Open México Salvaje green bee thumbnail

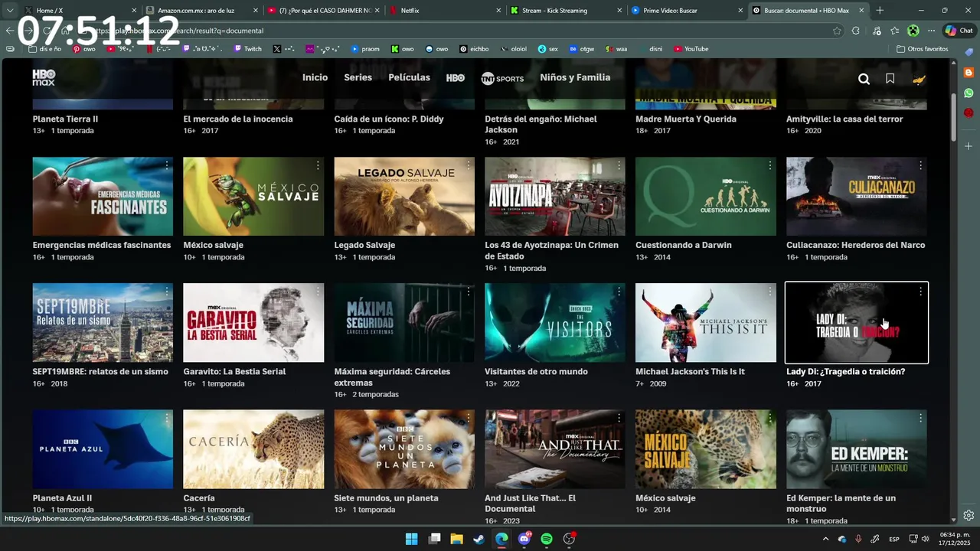tap(253, 196)
